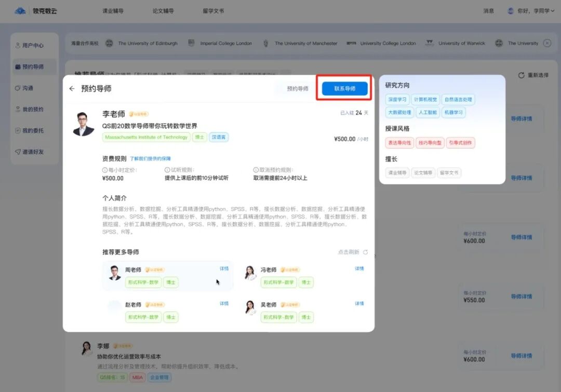Select the 邀请好友 megaphone sidebar icon
This screenshot has height=392, width=561.
click(18, 152)
